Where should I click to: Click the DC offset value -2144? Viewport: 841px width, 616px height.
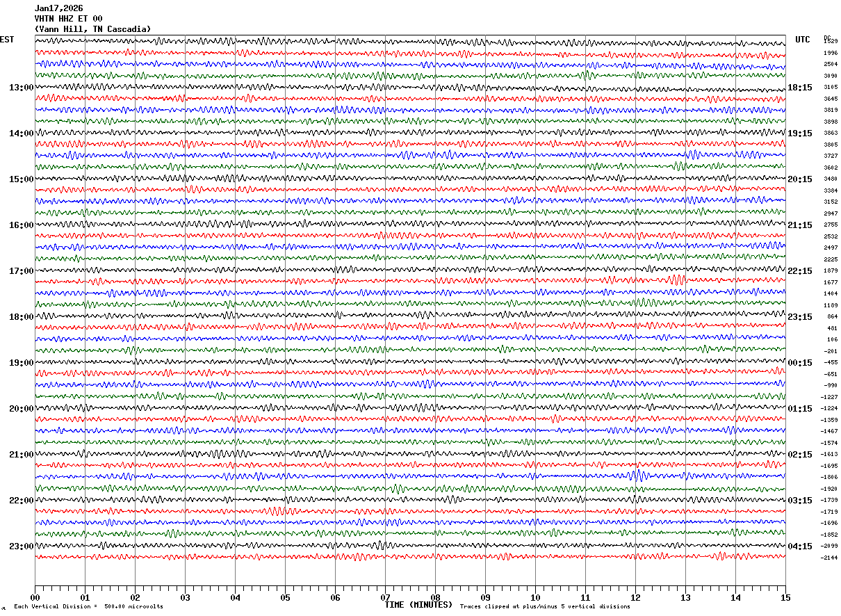(831, 558)
